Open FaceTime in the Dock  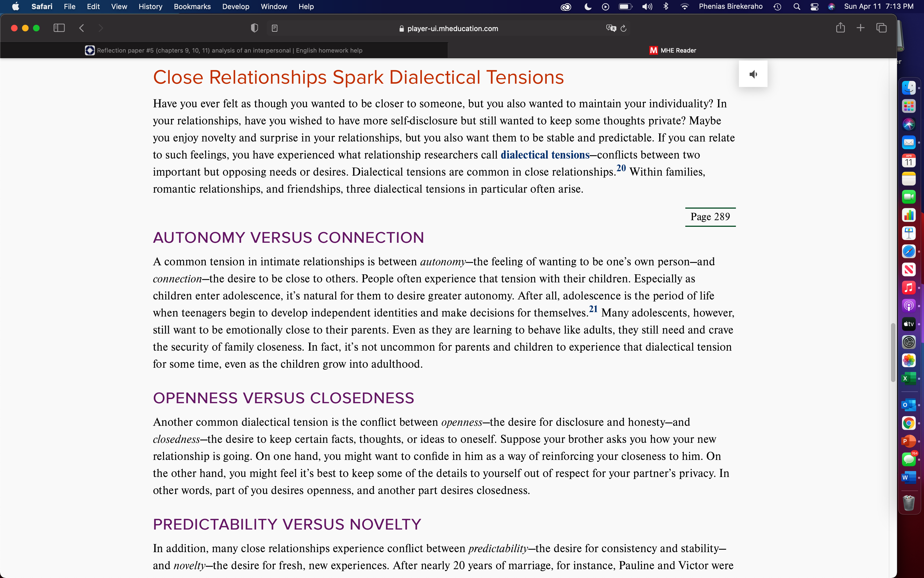[x=909, y=197]
